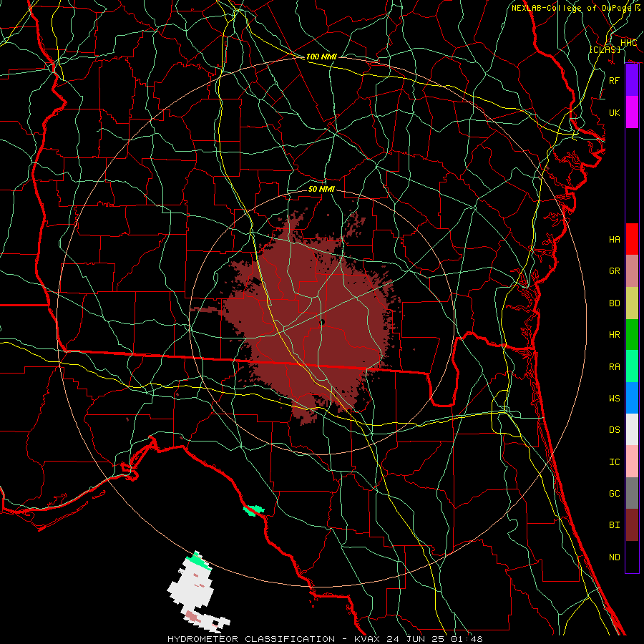Image resolution: width=644 pixels, height=644 pixels.
Task: Click the 'BI' legend label
Action: (x=615, y=525)
